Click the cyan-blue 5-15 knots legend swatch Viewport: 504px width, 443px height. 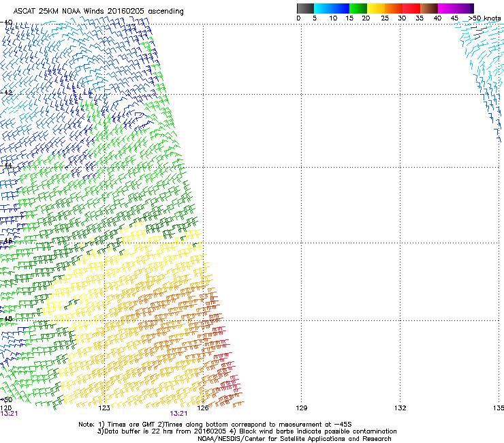pyautogui.click(x=332, y=8)
